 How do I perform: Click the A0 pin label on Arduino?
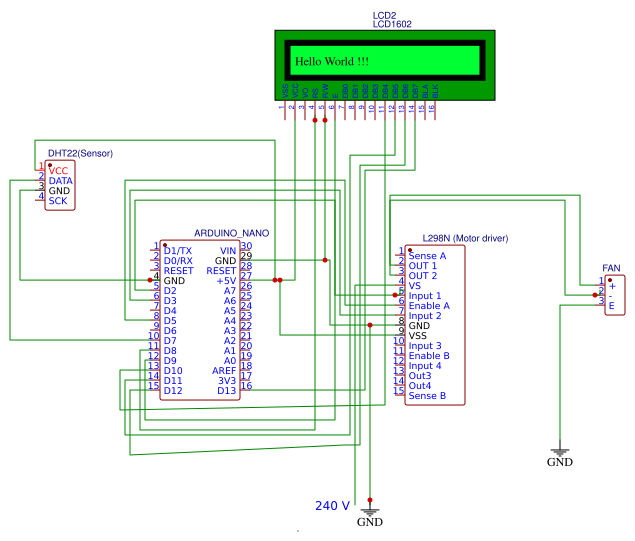pos(230,361)
